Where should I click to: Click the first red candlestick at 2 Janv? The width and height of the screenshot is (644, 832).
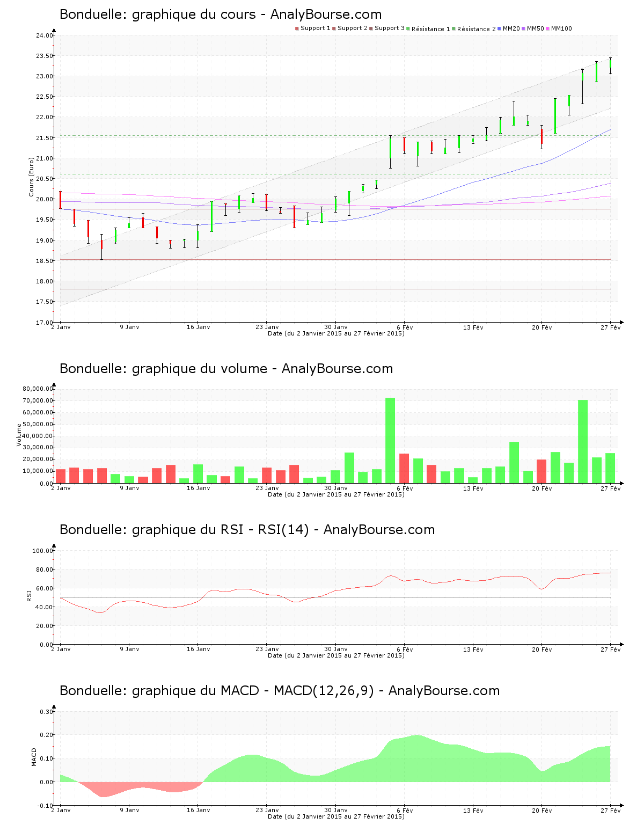[60, 200]
